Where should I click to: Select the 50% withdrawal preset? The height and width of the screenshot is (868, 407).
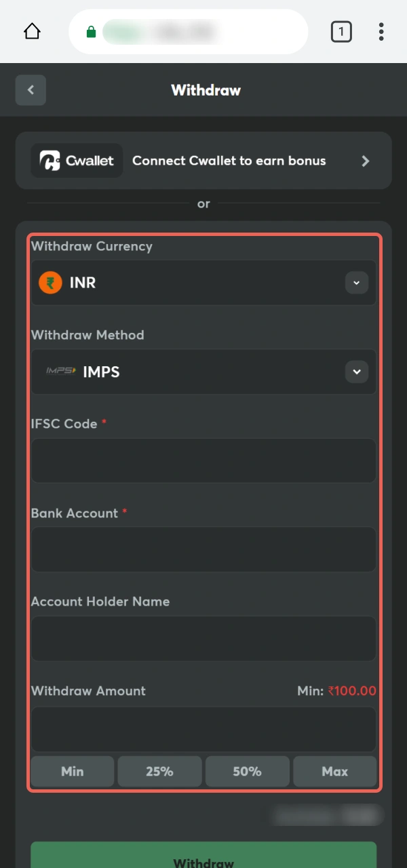coord(247,771)
